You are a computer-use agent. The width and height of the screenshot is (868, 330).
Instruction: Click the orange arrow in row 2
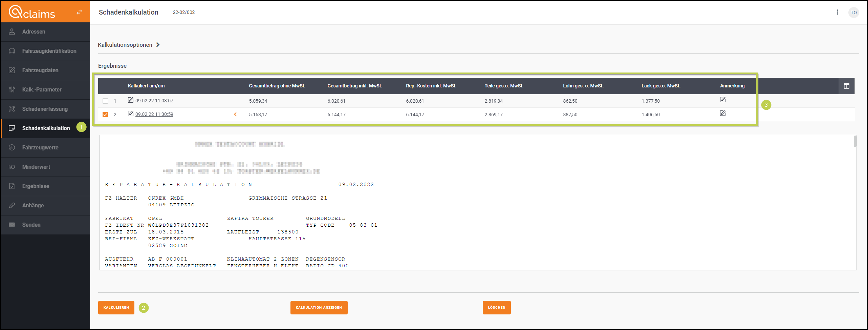point(235,114)
